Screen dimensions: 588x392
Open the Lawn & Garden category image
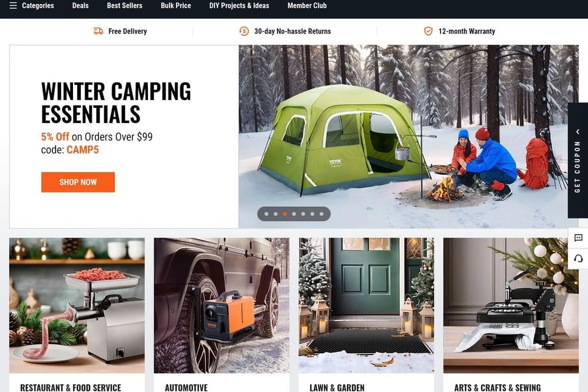[x=366, y=305]
